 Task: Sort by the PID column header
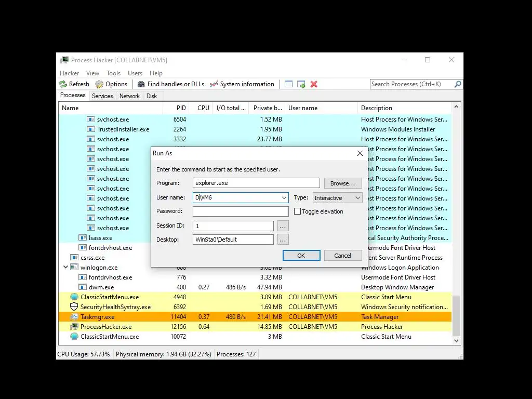pos(176,108)
